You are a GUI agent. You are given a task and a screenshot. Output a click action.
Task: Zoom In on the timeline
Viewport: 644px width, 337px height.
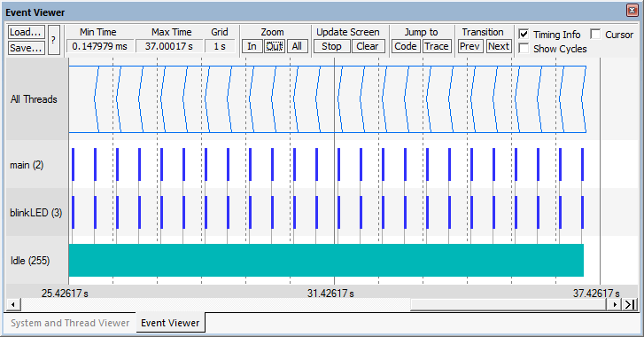pos(252,46)
